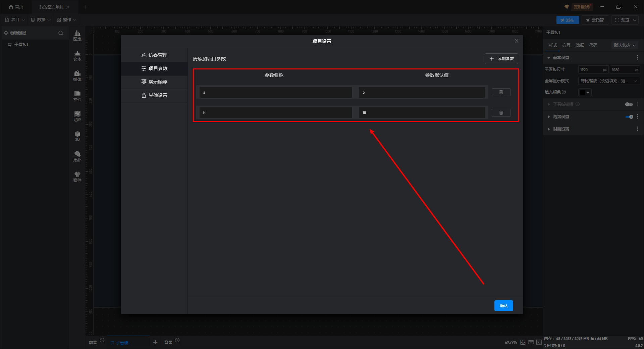Switch to the 样式 tab
This screenshot has height=349, width=644.
553,45
